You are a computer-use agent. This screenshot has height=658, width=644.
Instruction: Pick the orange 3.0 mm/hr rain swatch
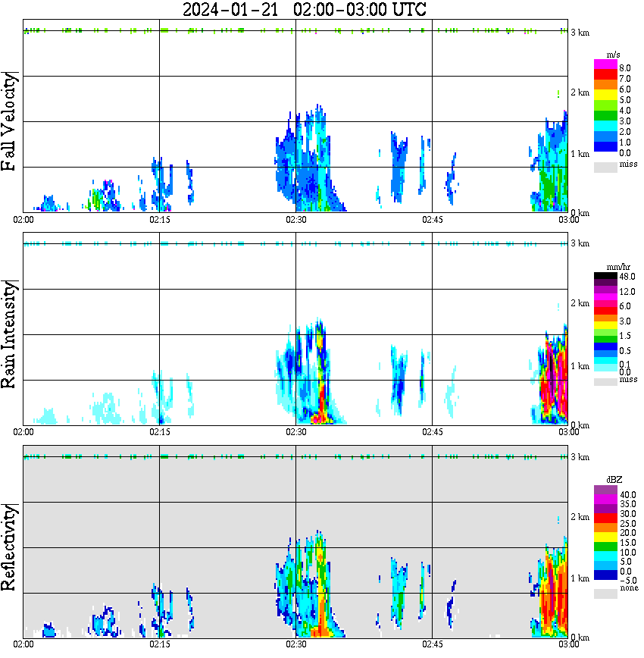605,318
